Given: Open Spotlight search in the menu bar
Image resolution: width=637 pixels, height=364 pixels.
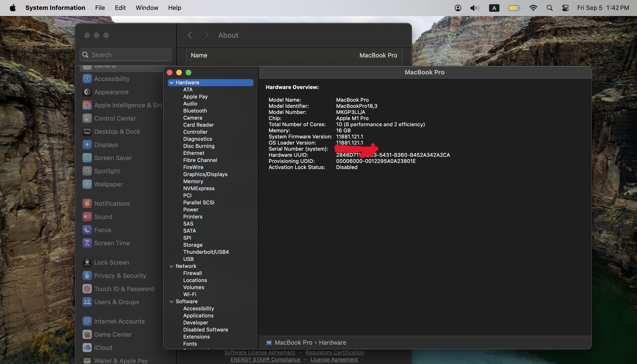Looking at the screenshot, I should [549, 8].
